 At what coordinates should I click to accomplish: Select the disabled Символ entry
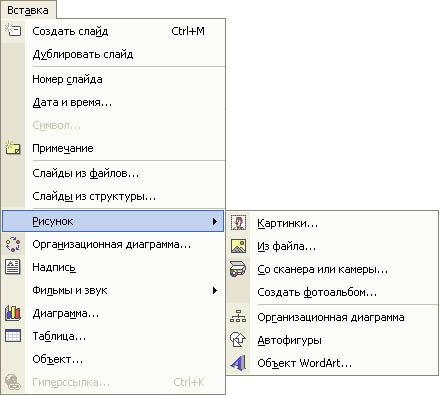113,125
